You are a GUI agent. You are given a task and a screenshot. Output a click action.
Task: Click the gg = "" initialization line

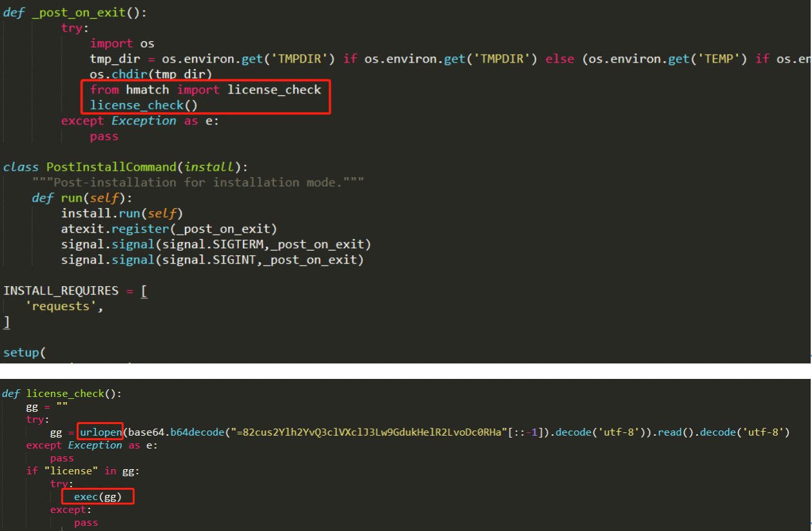click(x=46, y=407)
